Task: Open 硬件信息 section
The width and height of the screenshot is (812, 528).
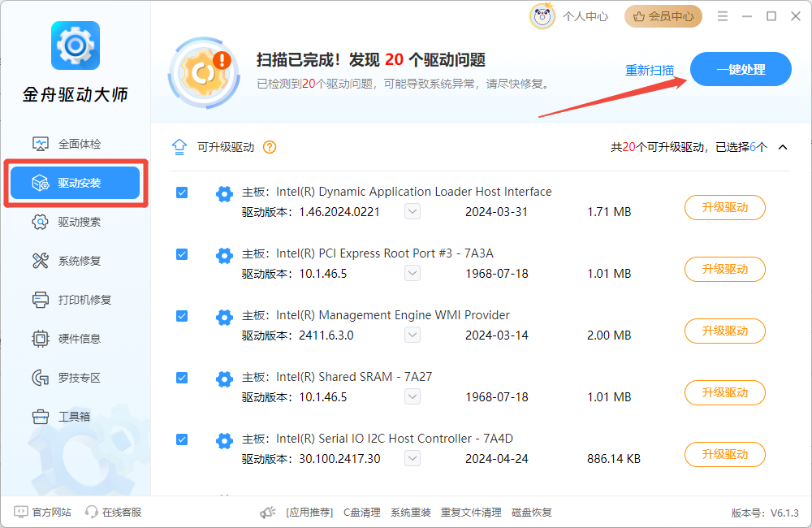Action: (75, 339)
